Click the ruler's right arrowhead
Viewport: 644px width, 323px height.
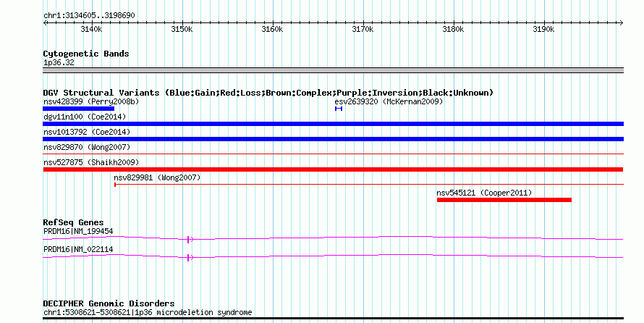coord(621,23)
